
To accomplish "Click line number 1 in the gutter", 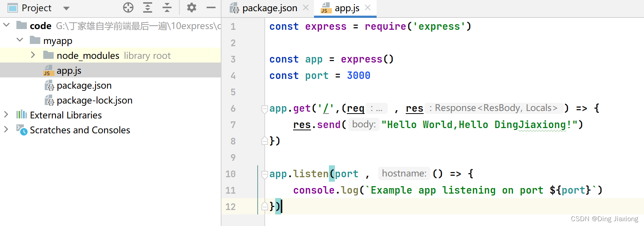I will tap(233, 26).
